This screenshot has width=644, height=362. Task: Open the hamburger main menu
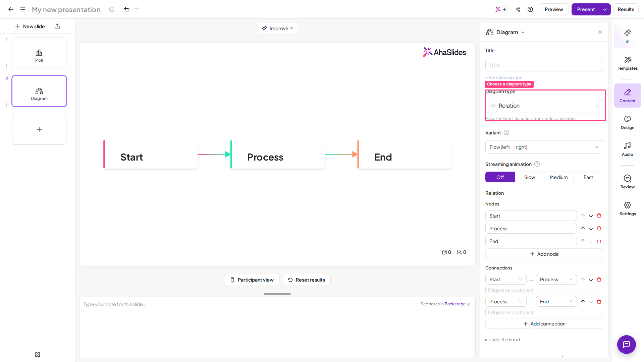[x=23, y=9]
